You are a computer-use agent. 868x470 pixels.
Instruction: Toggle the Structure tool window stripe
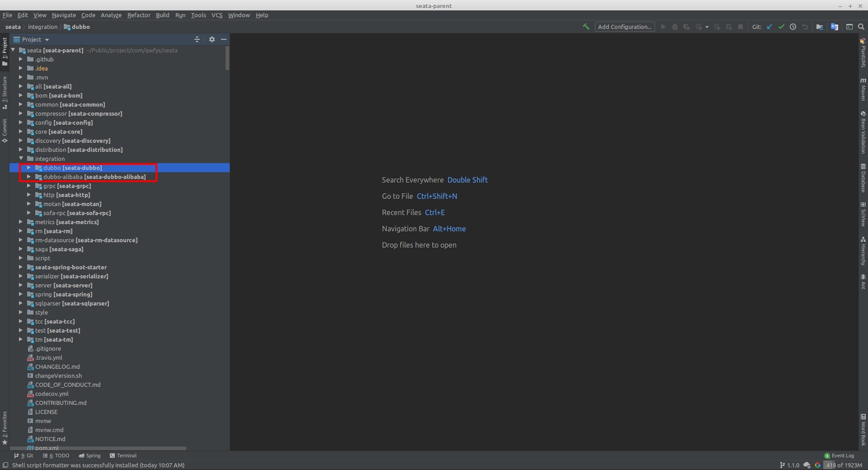pos(5,93)
